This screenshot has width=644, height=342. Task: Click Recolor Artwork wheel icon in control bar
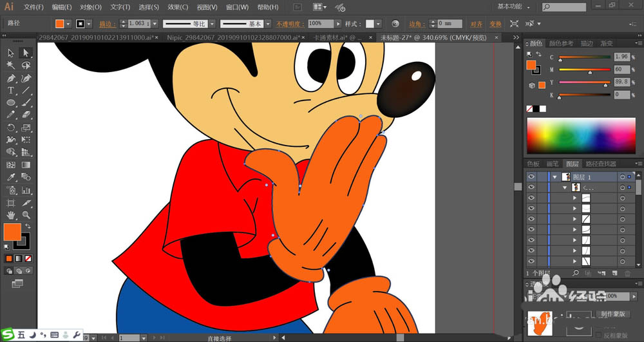point(395,24)
